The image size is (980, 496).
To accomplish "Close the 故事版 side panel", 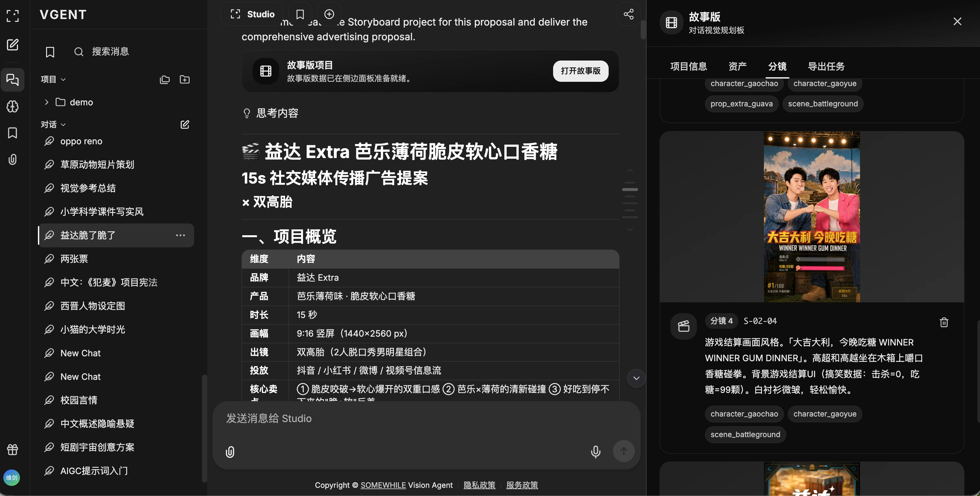I will (957, 21).
